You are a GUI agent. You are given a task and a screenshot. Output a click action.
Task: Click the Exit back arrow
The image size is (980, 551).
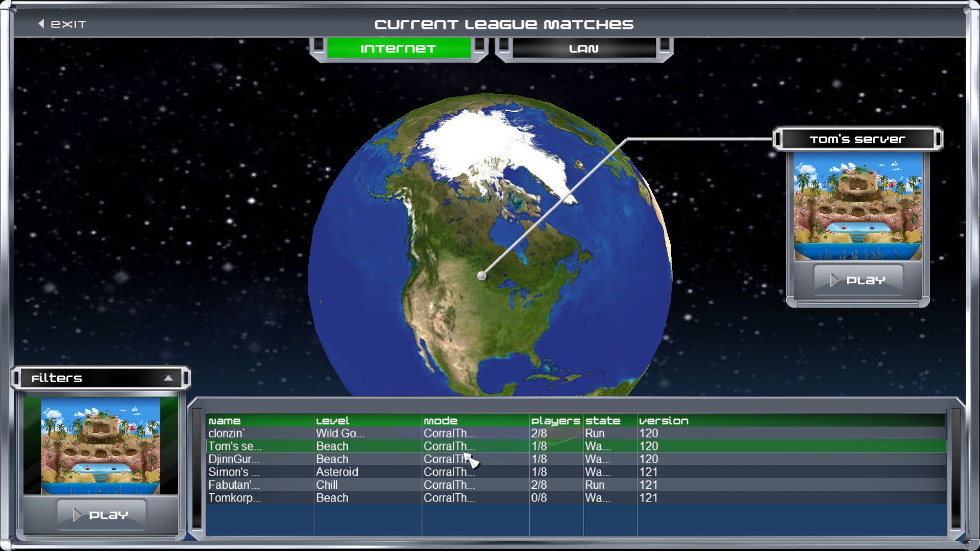(41, 22)
